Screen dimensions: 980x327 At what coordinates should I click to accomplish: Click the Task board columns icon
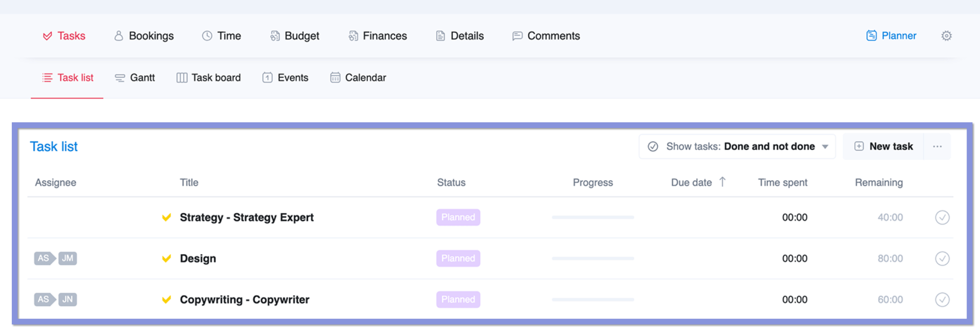click(182, 78)
